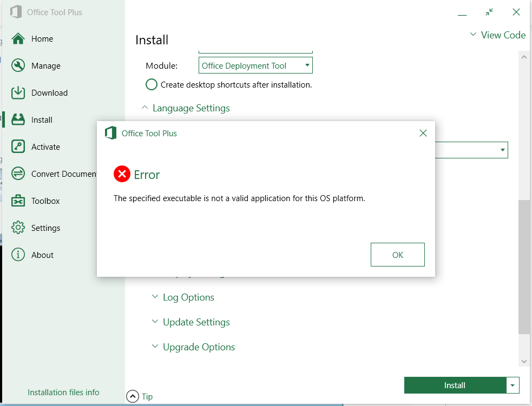Click the Settings label in sidebar
532x406 pixels.
(x=46, y=228)
